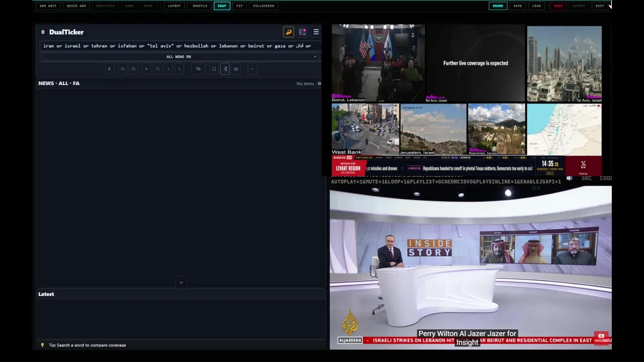Go to previous item with left chevron
Viewport: 644px width, 362px height.
(169, 69)
